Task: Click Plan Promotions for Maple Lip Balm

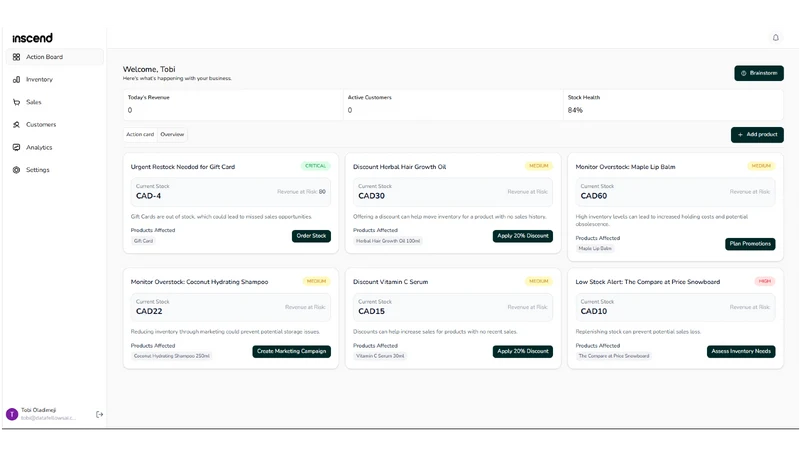Action: (750, 244)
